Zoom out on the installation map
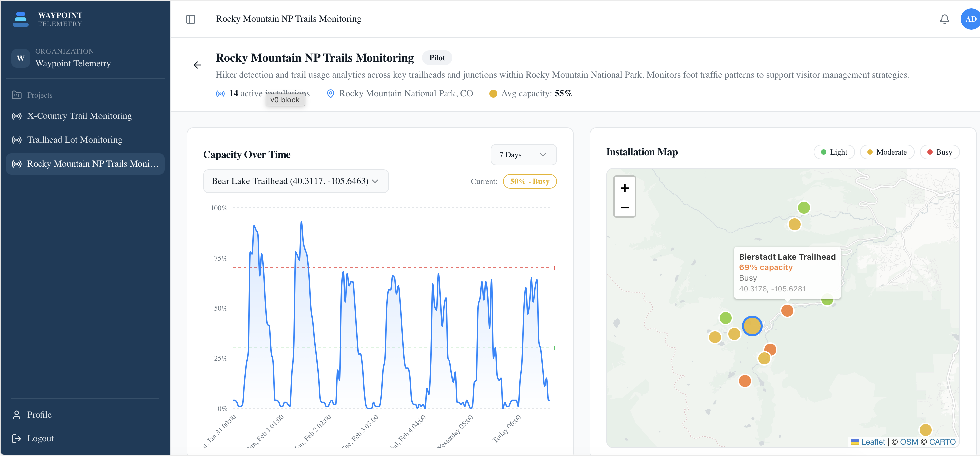This screenshot has height=456, width=980. pyautogui.click(x=625, y=207)
